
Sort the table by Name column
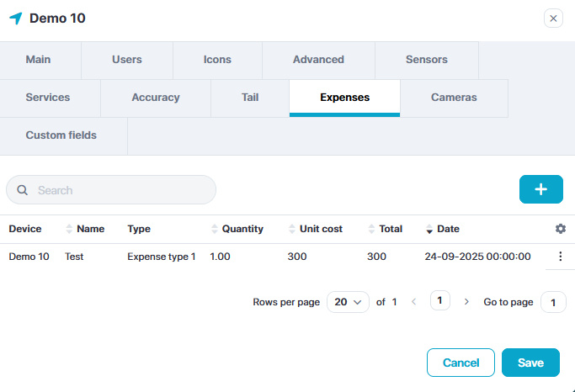click(90, 229)
